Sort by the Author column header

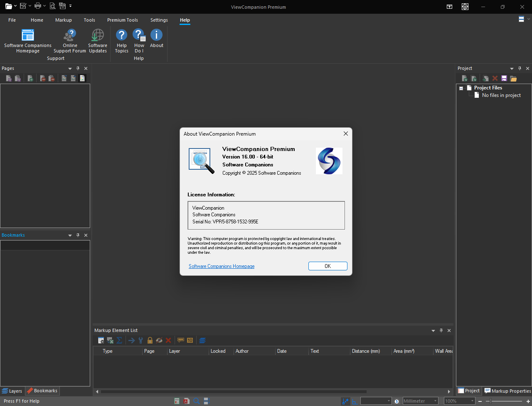(x=254, y=351)
